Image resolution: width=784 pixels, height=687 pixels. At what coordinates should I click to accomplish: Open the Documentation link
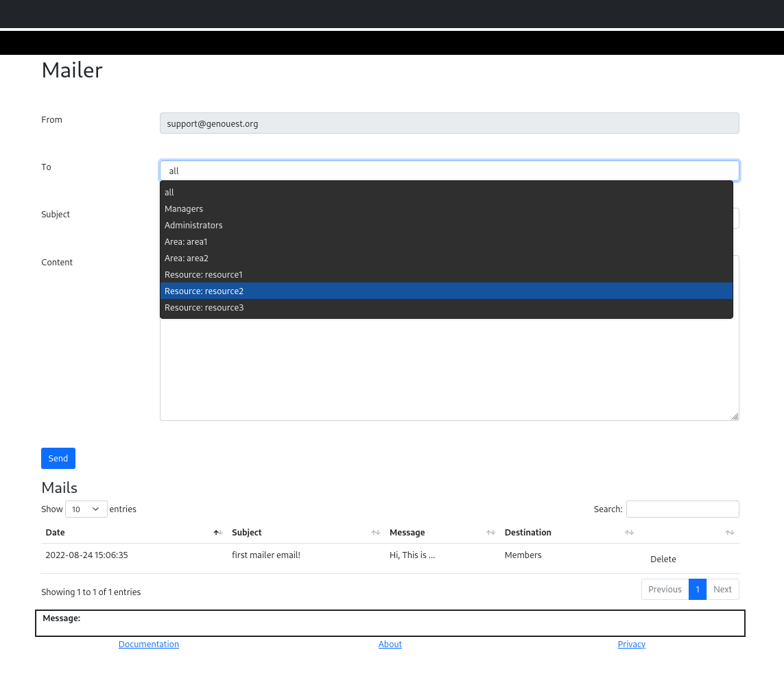pos(148,644)
